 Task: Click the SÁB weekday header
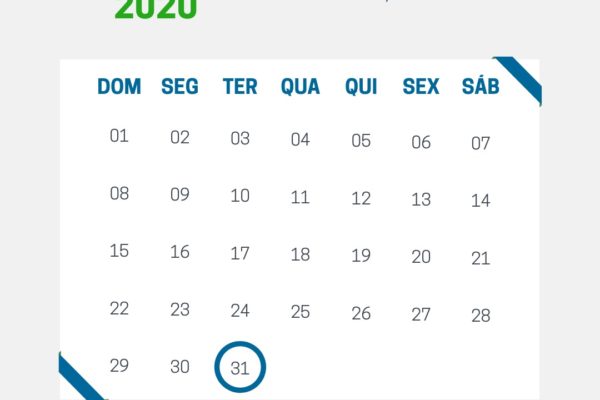click(481, 85)
